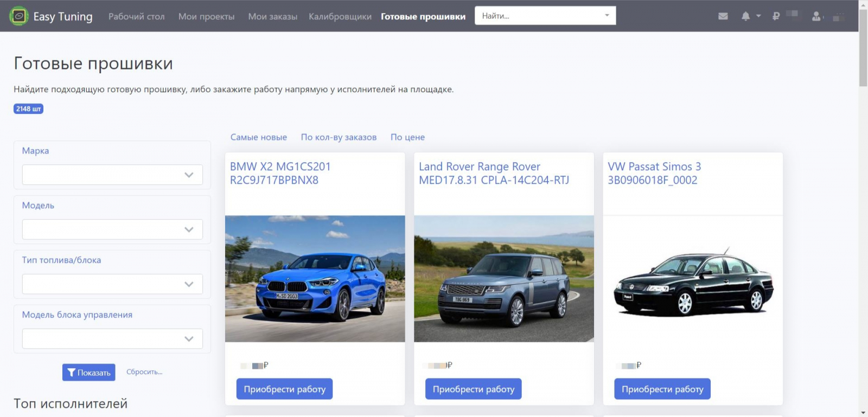This screenshot has width=868, height=417.
Task: Click the Easy Tuning logo icon
Action: pos(19,16)
